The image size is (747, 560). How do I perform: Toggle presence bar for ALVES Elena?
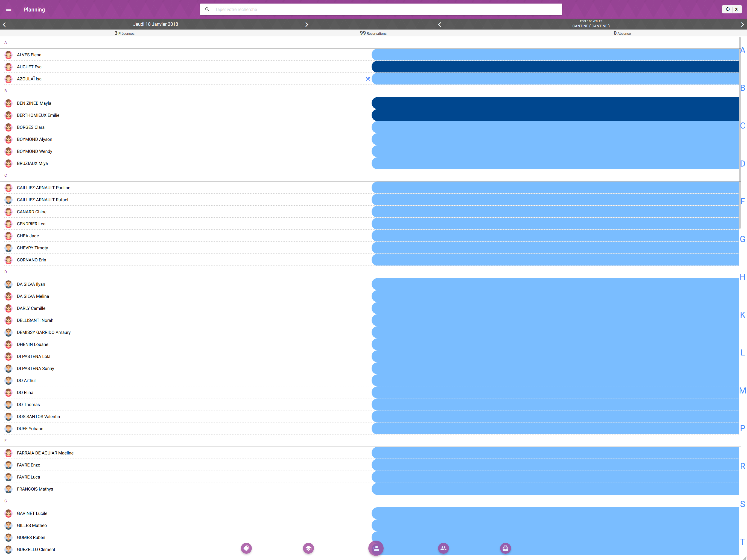point(555,55)
